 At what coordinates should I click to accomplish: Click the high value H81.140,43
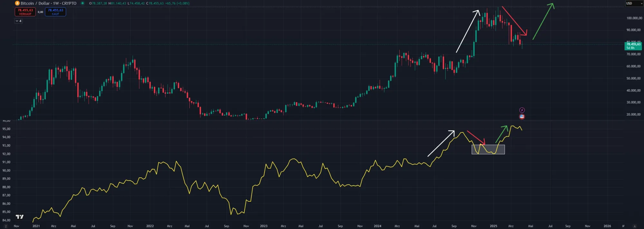[117, 3]
